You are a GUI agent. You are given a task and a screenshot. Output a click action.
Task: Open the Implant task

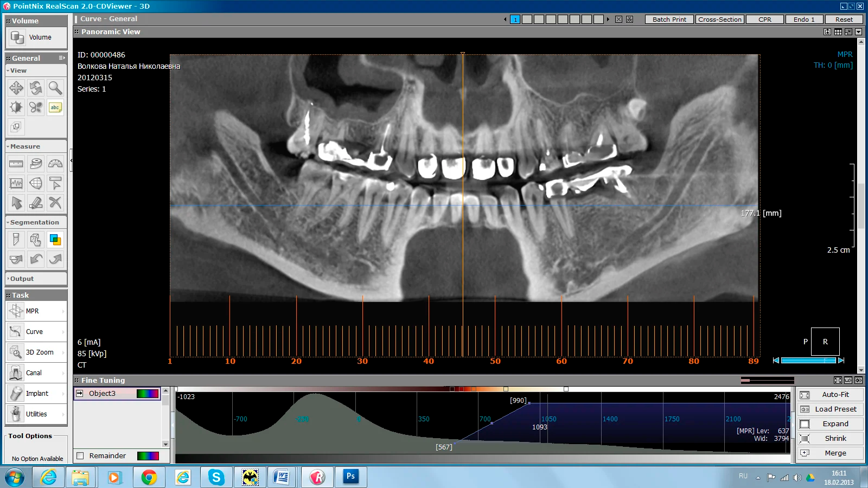(x=36, y=394)
